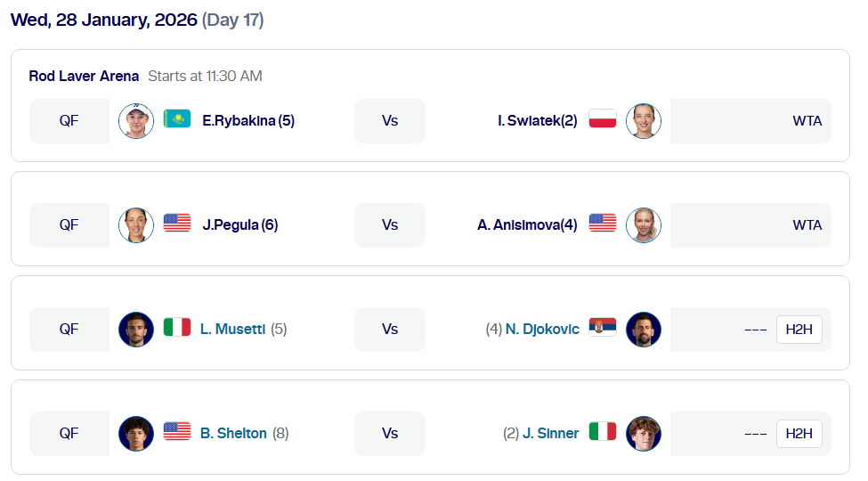The image size is (868, 481).
Task: Click J. Pegula's player photo
Action: click(136, 225)
